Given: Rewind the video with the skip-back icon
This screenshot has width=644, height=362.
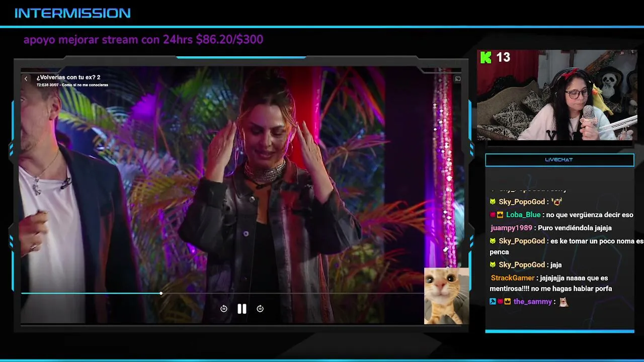Looking at the screenshot, I should click(x=224, y=309).
